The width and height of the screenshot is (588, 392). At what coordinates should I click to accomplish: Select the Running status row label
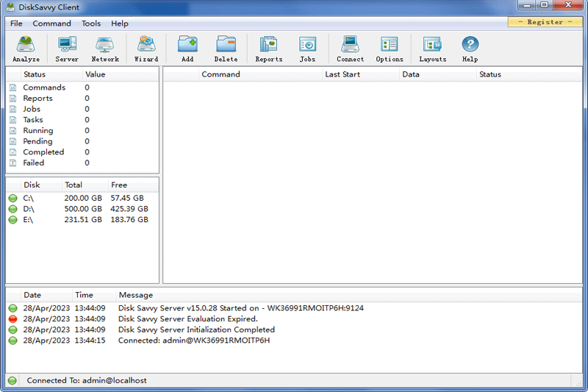[38, 130]
